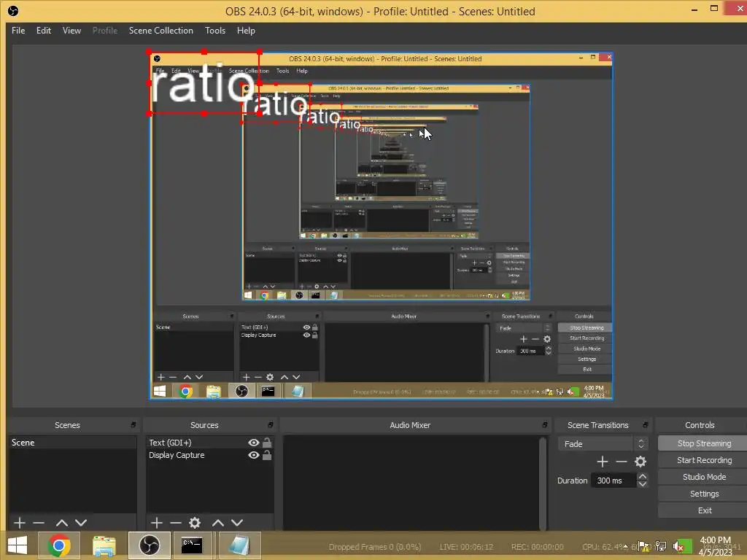
Task: Open the Edit menu
Action: point(43,31)
